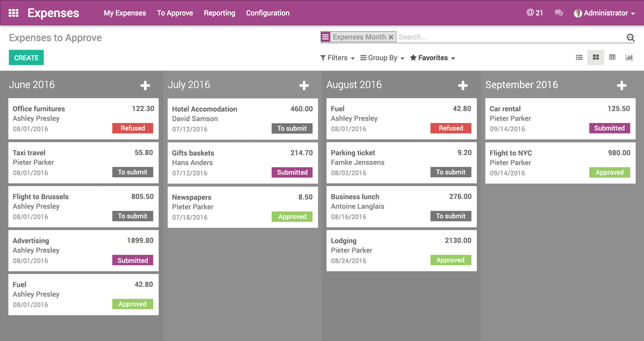Open the Administrator user menu

click(x=604, y=12)
